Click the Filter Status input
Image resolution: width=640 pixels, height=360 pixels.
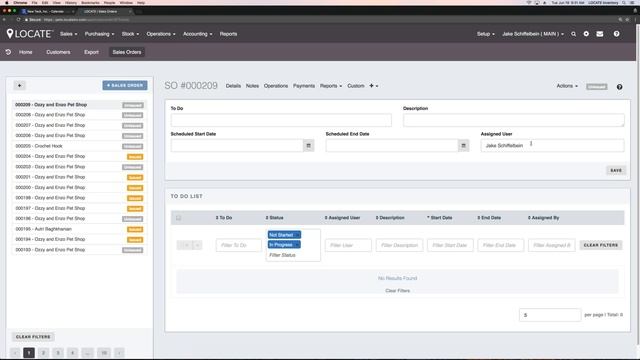282,255
